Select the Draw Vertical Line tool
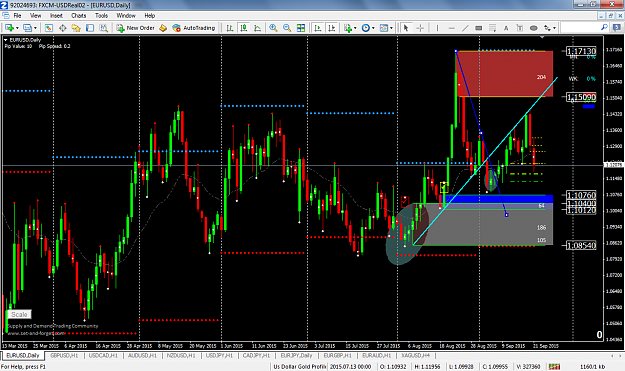 [x=437, y=28]
